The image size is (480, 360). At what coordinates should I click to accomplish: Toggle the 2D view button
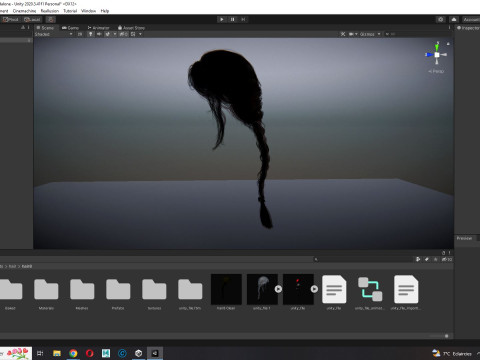[80, 34]
